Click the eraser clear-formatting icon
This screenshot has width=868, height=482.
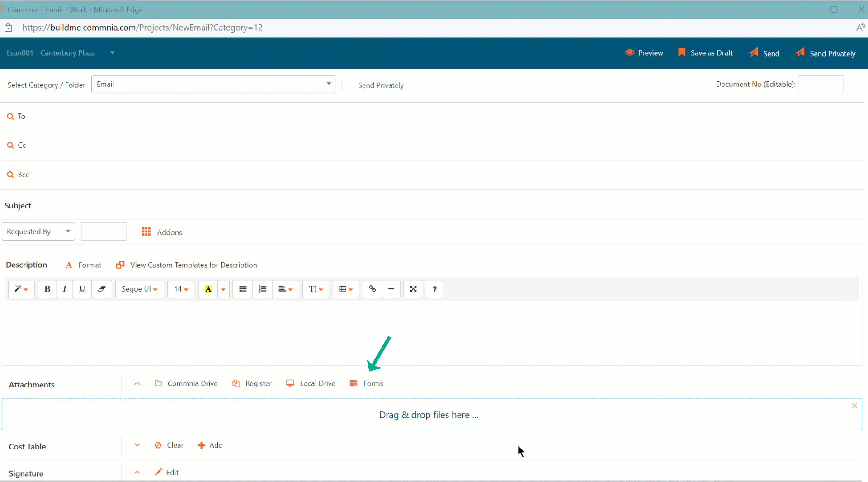pos(102,289)
